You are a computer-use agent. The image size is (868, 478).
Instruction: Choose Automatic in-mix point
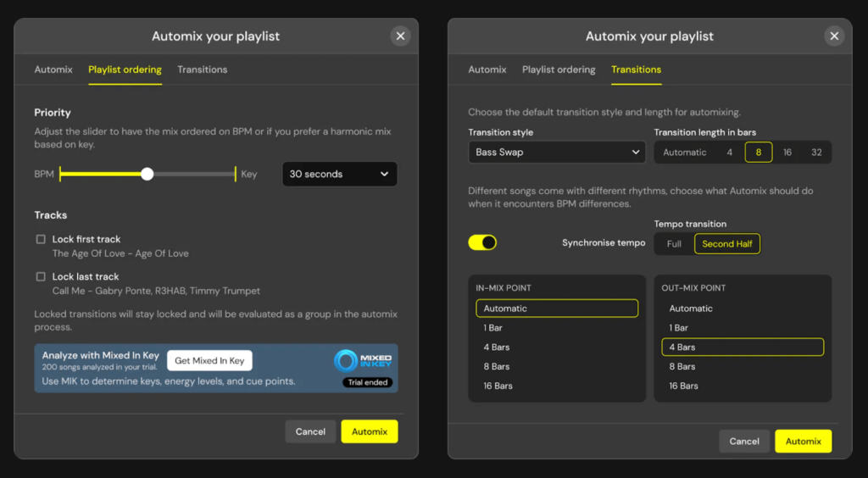(x=557, y=308)
